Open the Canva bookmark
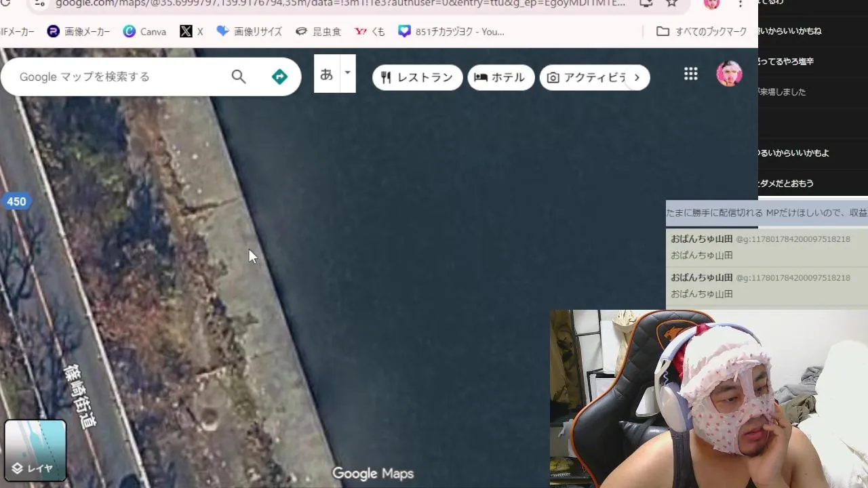 (144, 31)
